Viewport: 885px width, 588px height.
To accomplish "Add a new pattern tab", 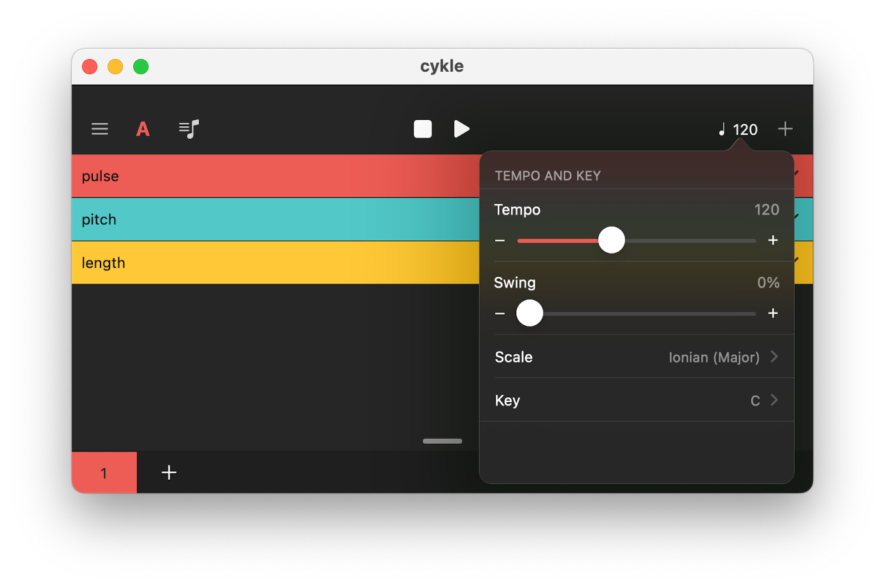I will coord(169,473).
